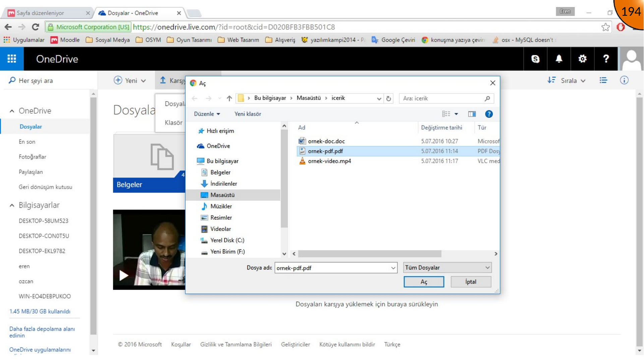
Task: Open the Tüm Dosyalar file type dropdown
Action: tap(448, 267)
